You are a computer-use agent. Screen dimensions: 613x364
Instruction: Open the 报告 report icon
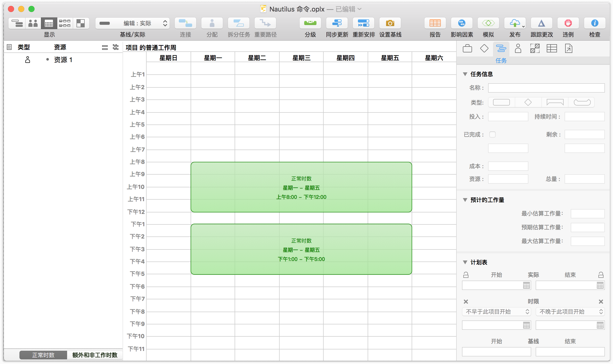[x=435, y=23]
